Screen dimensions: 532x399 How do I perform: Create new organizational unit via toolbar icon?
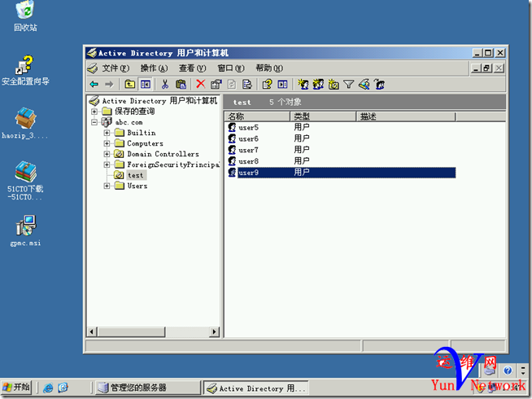pyautogui.click(x=334, y=84)
